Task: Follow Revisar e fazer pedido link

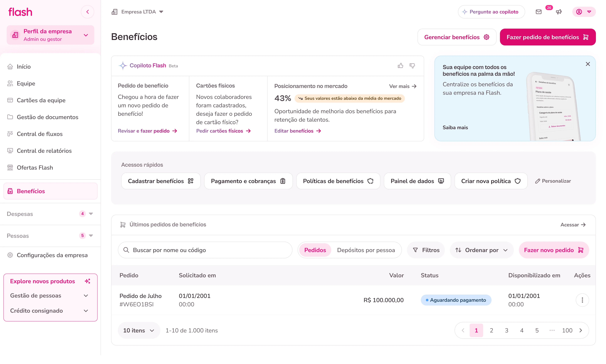Action: (x=147, y=131)
